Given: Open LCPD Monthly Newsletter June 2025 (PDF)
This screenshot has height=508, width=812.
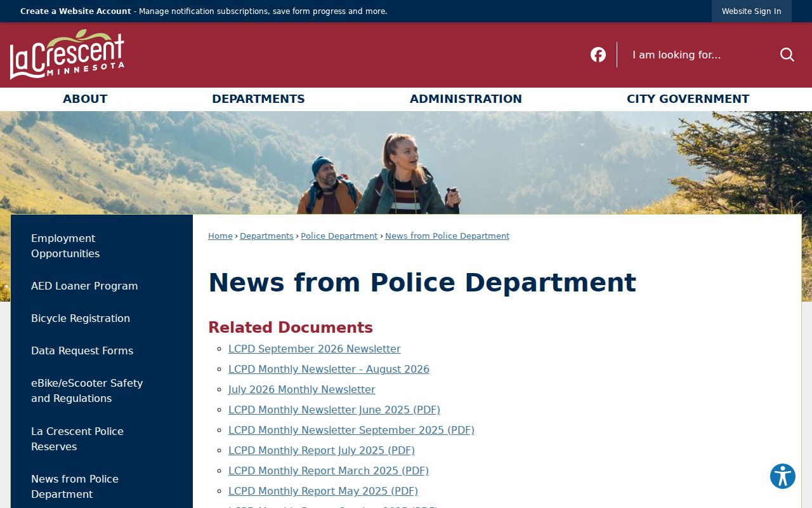Looking at the screenshot, I should point(334,410).
